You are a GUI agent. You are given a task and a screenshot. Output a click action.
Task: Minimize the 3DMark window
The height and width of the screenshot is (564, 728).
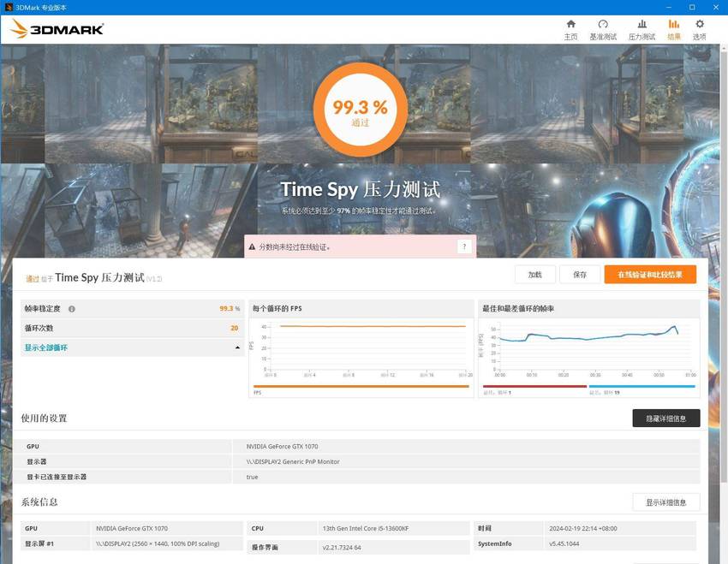tap(669, 8)
